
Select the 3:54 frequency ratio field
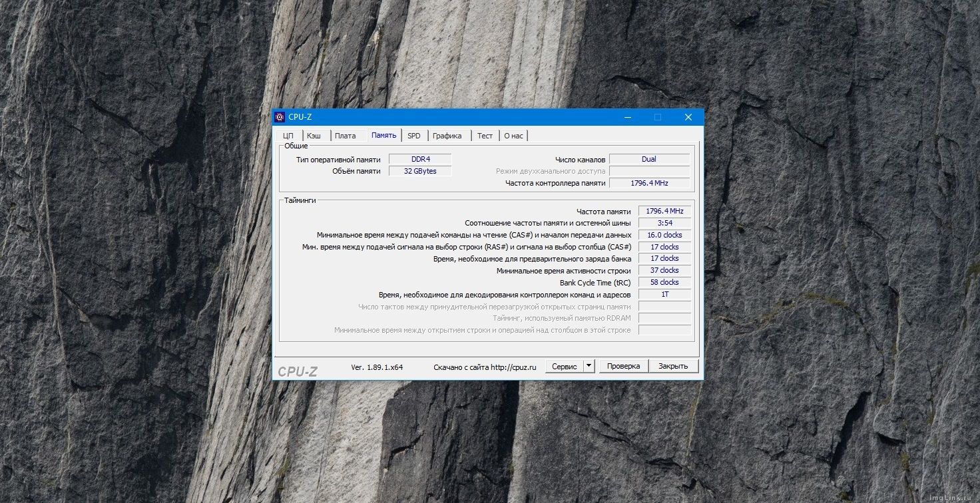pyautogui.click(x=664, y=223)
